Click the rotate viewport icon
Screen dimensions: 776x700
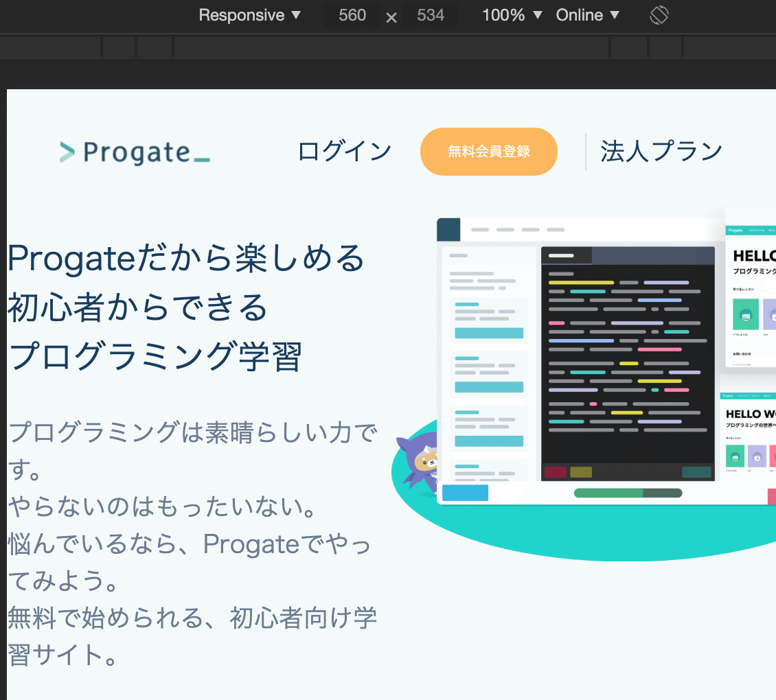click(659, 15)
